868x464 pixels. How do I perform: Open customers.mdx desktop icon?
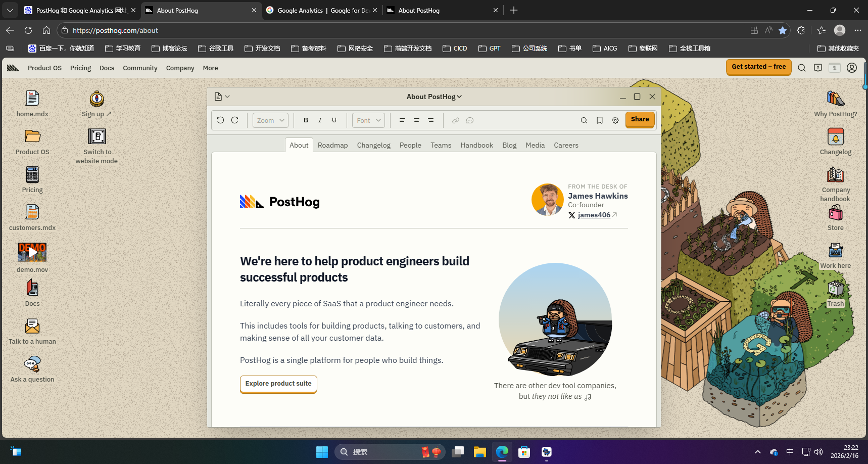(x=32, y=217)
